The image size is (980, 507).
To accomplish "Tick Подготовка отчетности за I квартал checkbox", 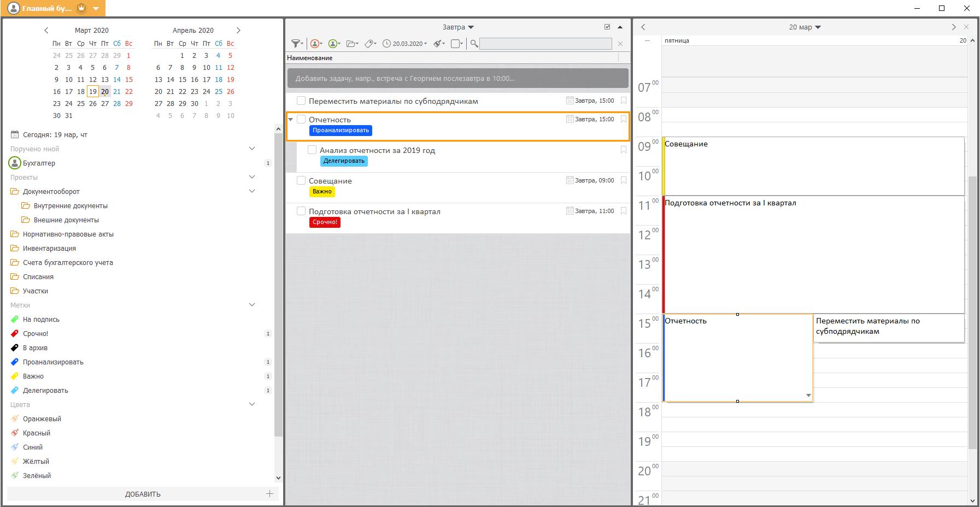I will [301, 211].
